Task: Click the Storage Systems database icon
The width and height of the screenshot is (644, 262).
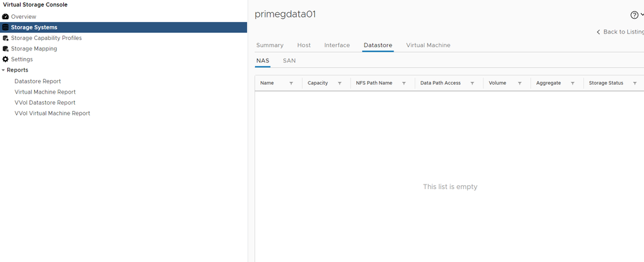Action: coord(5,28)
